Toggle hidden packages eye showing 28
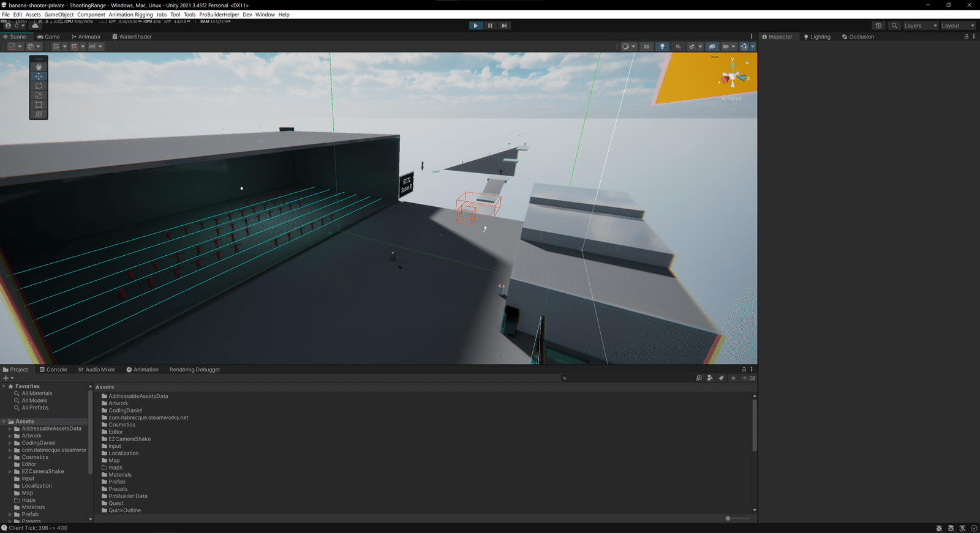 point(748,378)
